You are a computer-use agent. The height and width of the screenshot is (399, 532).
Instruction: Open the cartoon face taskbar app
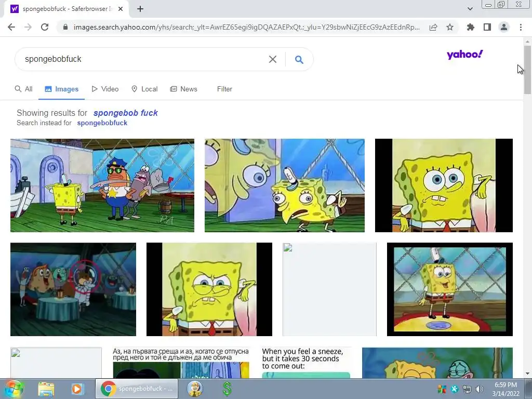(x=195, y=389)
